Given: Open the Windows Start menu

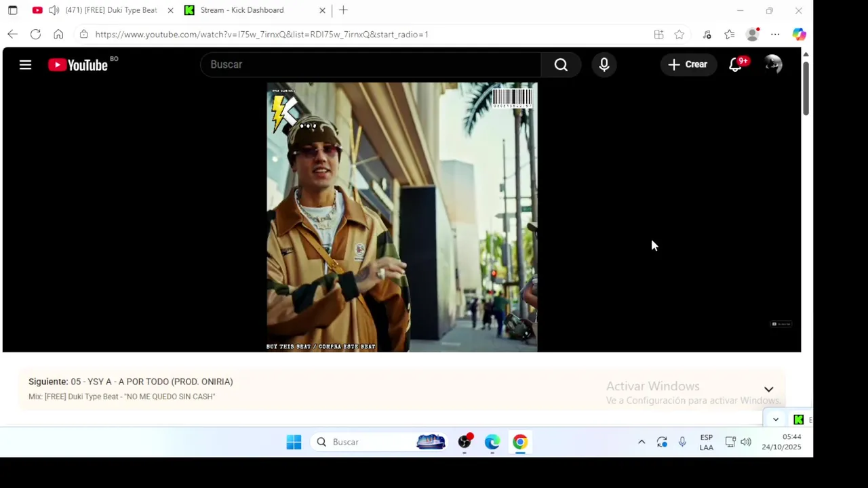Looking at the screenshot, I should click(x=294, y=442).
